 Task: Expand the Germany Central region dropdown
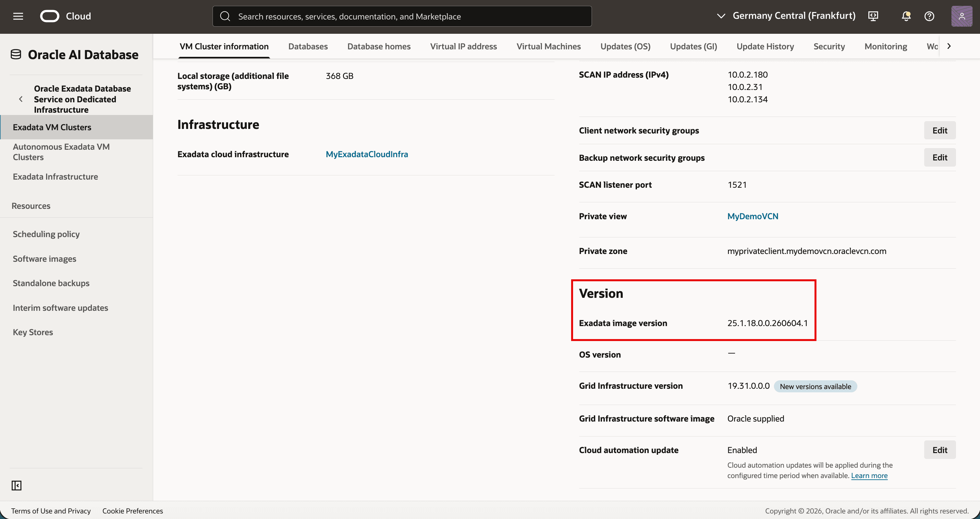point(786,16)
